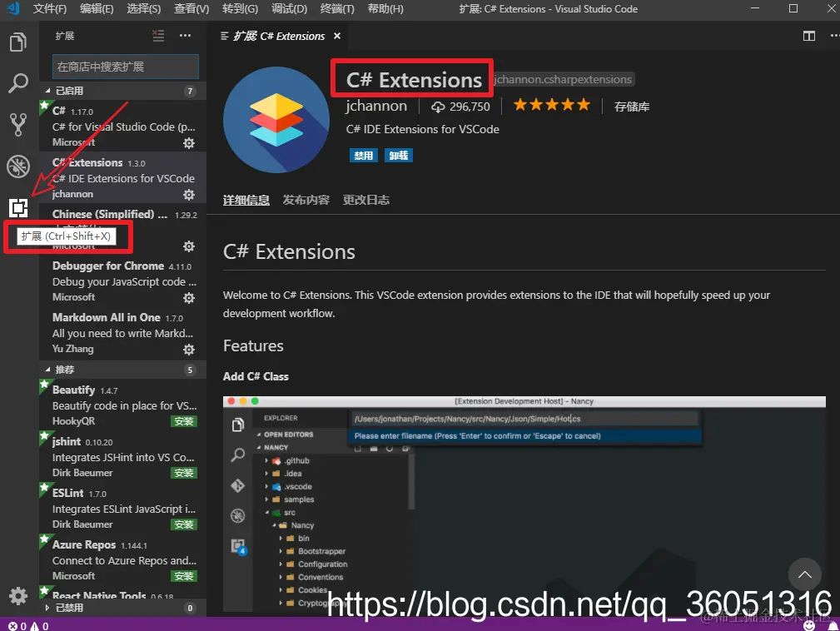
Task: Select Debugger for Chrome extension entry
Action: coord(122,281)
